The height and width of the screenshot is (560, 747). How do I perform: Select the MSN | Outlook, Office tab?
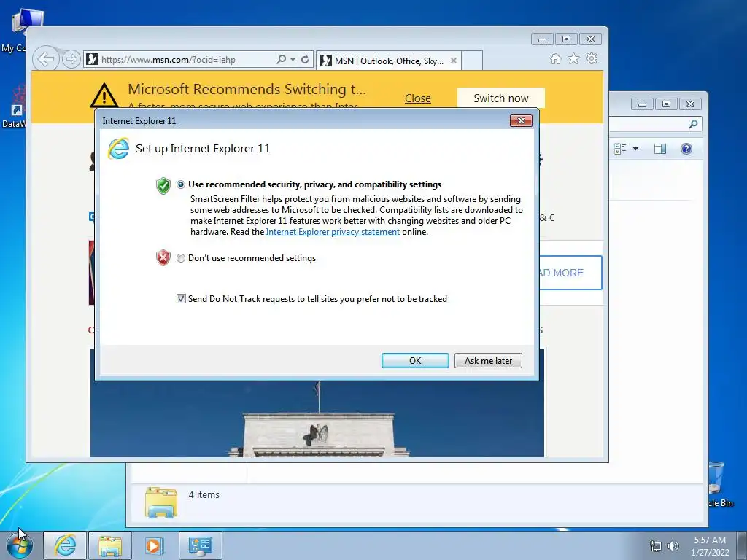[388, 61]
